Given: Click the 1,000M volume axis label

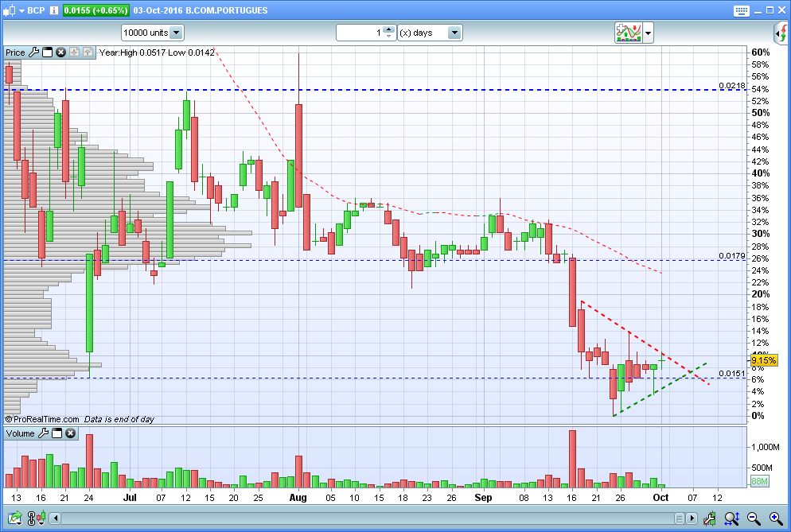Looking at the screenshot, I should tap(766, 447).
